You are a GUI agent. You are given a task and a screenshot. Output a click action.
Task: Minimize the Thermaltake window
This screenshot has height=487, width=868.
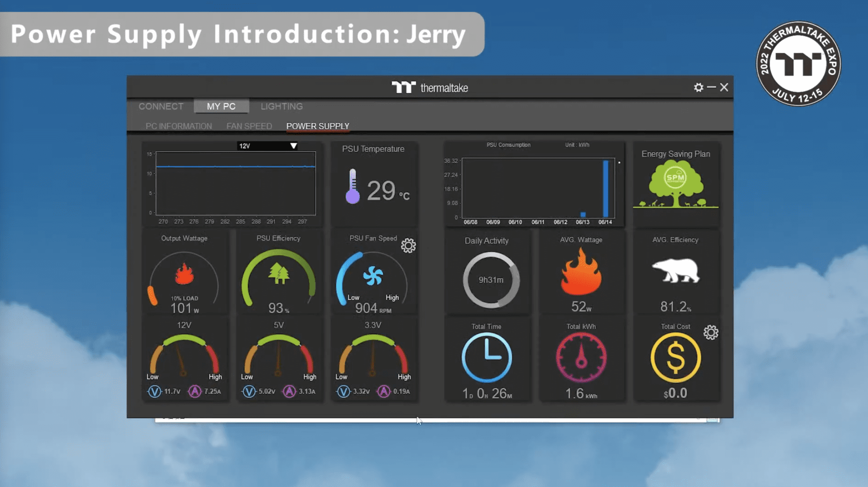coord(712,87)
